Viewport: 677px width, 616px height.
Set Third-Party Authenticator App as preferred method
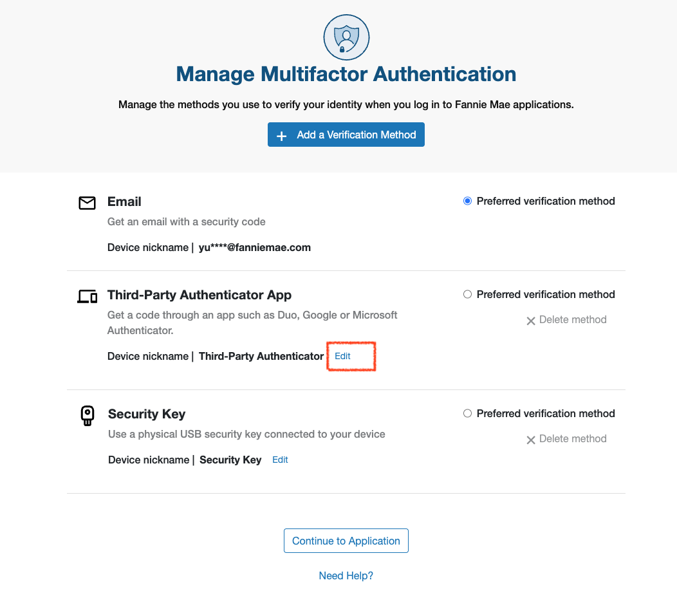[x=468, y=295]
